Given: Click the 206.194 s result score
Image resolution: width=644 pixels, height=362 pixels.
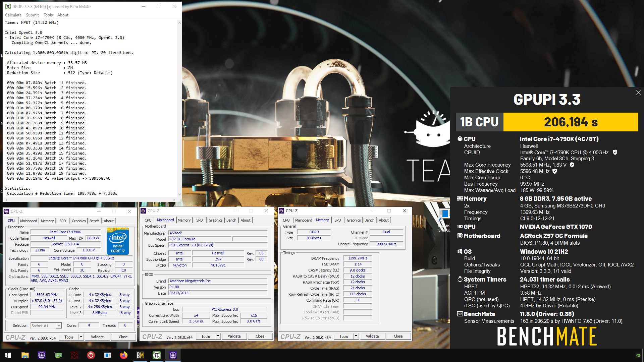Looking at the screenshot, I should (571, 122).
